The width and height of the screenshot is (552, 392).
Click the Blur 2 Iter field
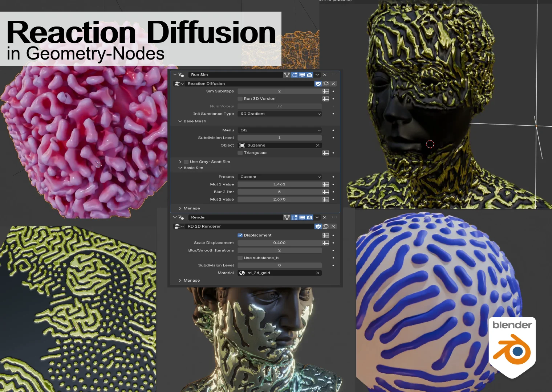coord(280,192)
